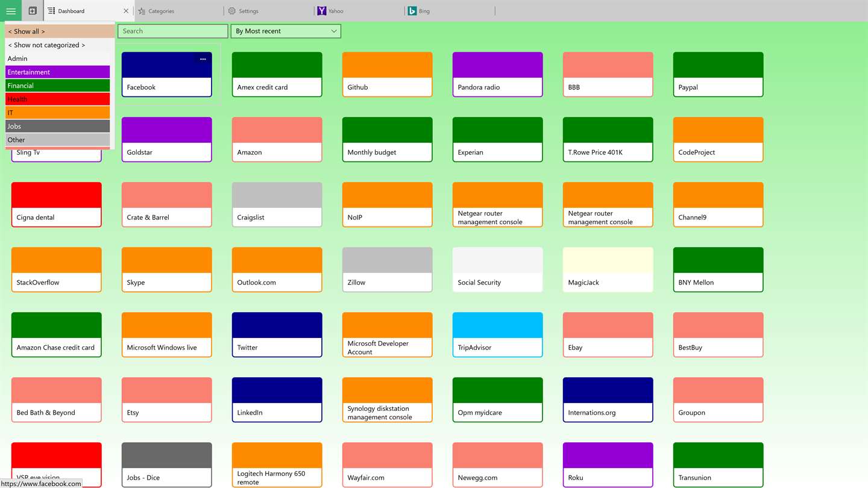
Task: Open the Skype tile
Action: [x=166, y=269]
